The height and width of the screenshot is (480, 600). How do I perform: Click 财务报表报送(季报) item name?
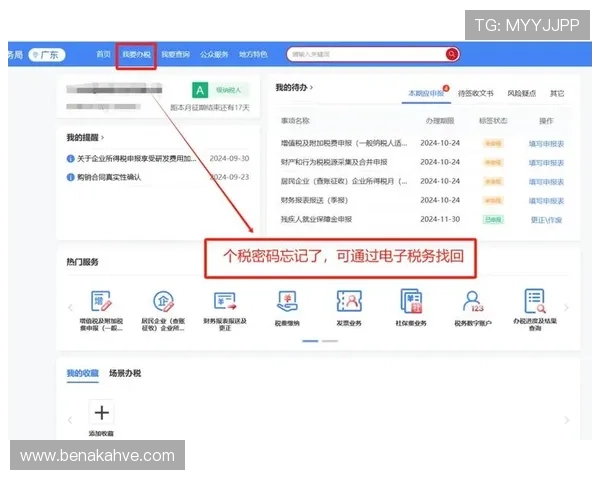click(x=314, y=200)
